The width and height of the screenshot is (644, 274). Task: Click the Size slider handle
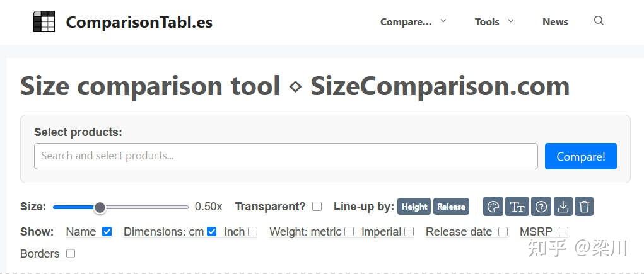point(100,207)
